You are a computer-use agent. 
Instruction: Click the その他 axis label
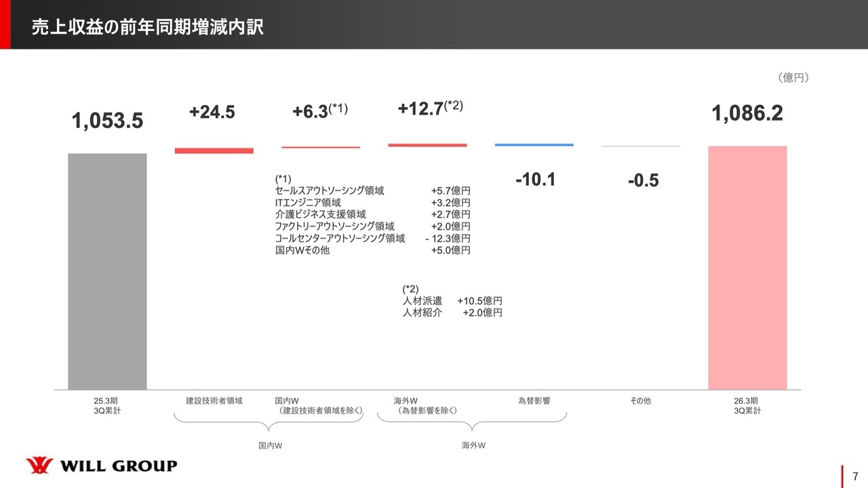click(640, 401)
